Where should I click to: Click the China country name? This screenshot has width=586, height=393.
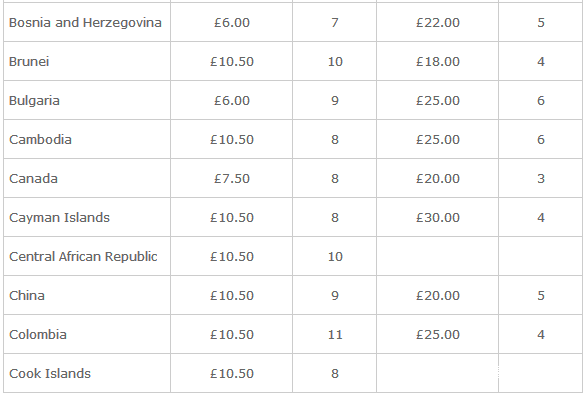point(27,295)
